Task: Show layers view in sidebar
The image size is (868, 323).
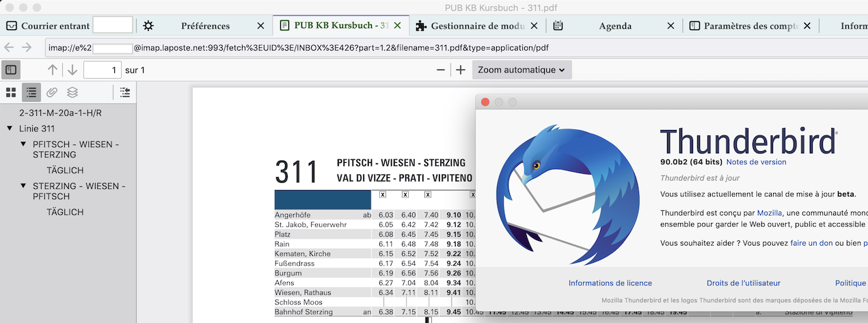Action: click(72, 92)
